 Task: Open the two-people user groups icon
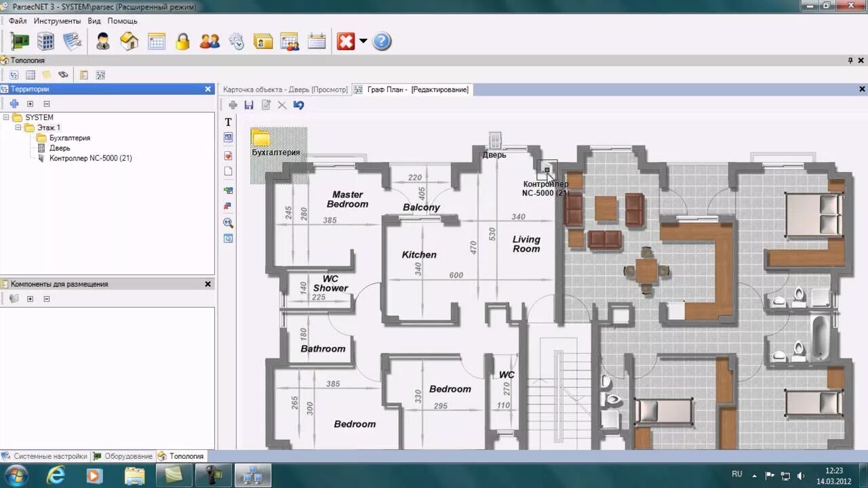[210, 41]
